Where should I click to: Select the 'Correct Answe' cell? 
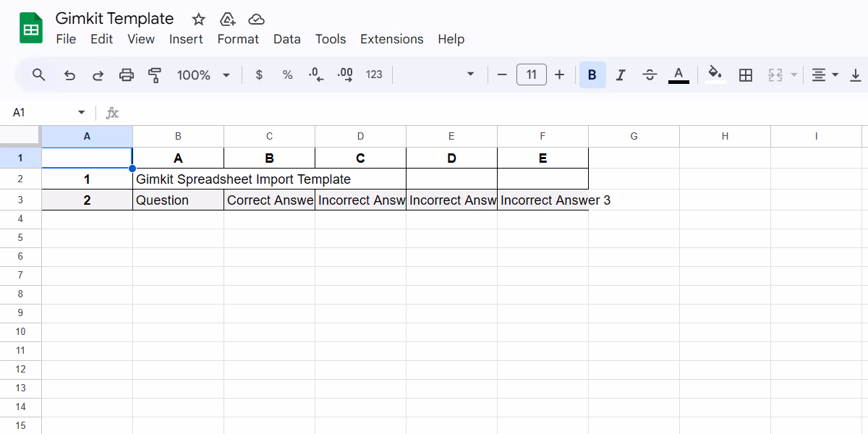click(270, 200)
